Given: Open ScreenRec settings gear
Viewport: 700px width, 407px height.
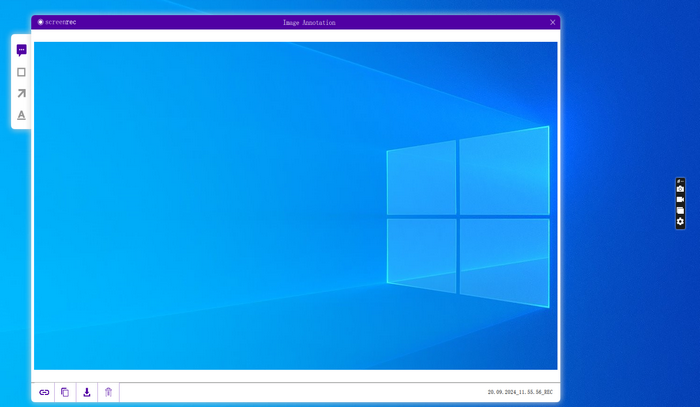Looking at the screenshot, I should [680, 222].
